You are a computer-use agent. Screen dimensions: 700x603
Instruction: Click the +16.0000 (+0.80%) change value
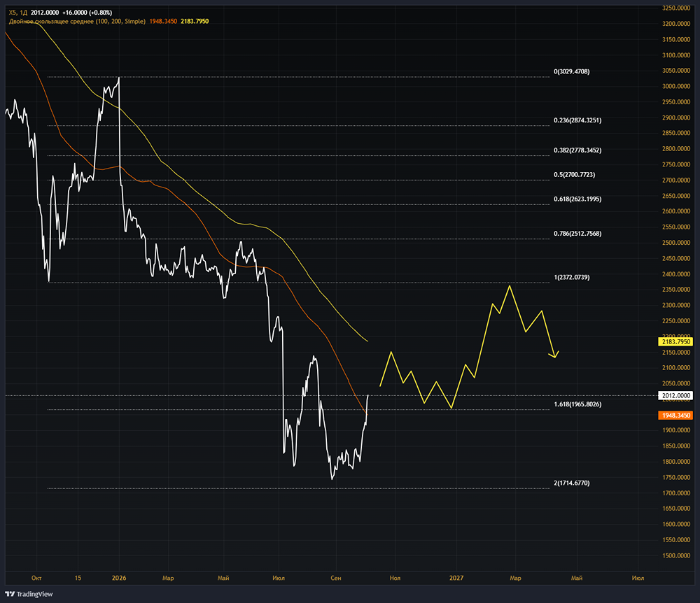(x=87, y=13)
